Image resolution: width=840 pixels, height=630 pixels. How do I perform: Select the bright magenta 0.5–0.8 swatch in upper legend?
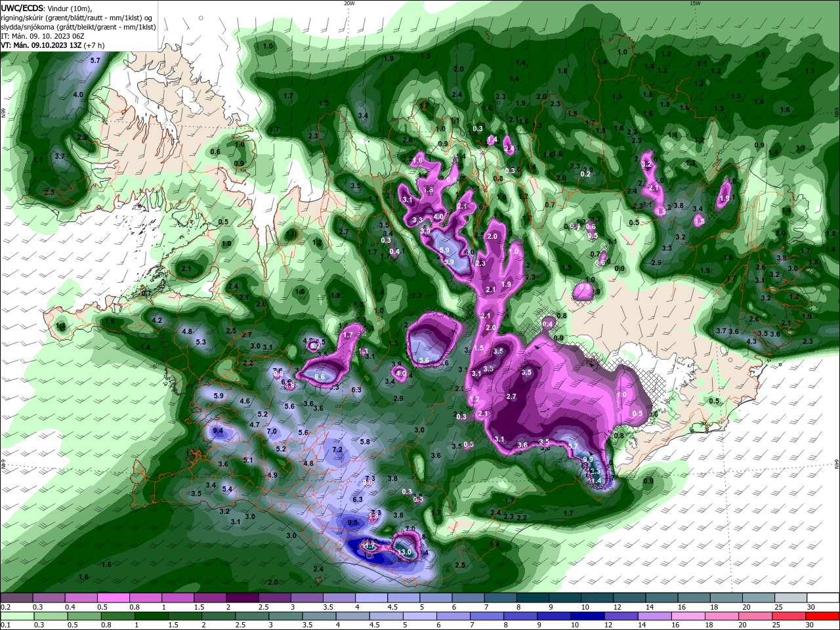pos(113,597)
